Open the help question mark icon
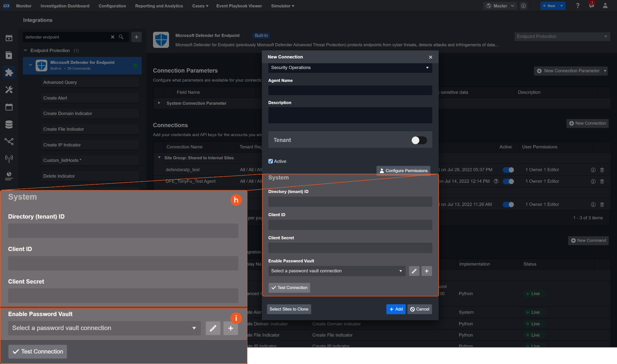 [x=578, y=6]
